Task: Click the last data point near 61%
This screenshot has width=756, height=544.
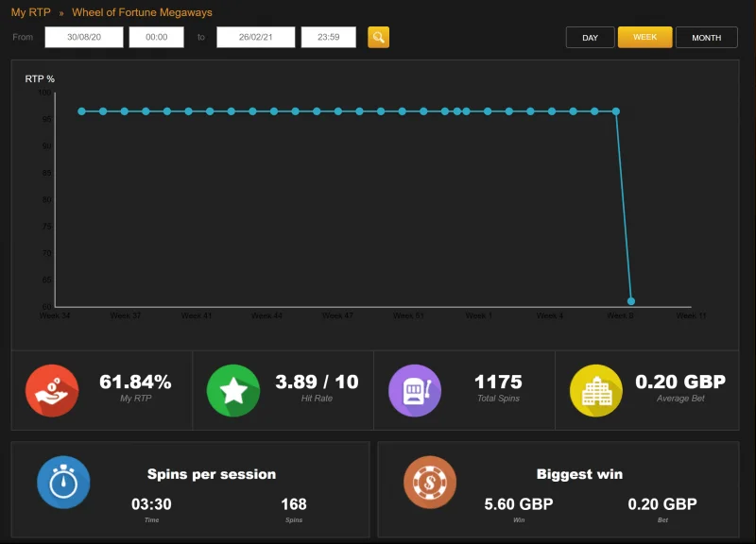Action: [x=631, y=301]
